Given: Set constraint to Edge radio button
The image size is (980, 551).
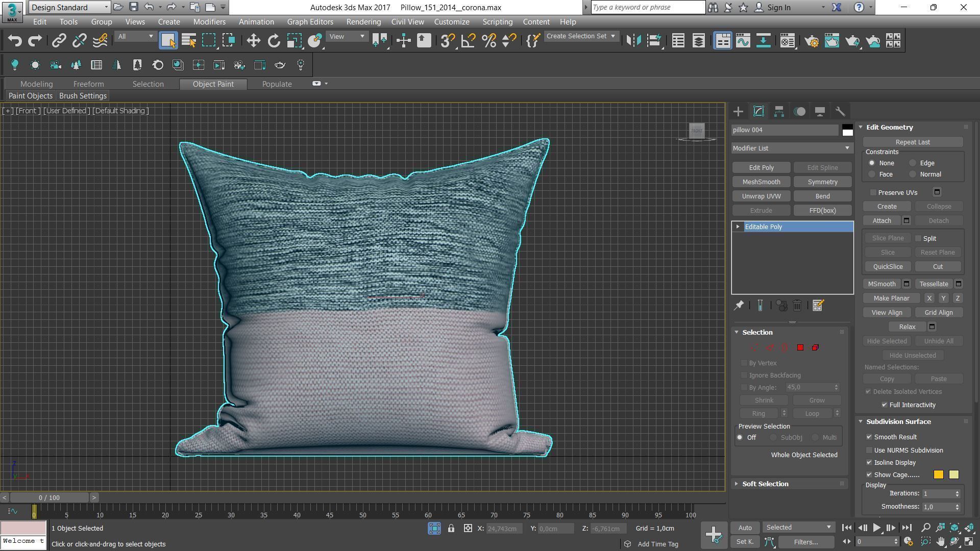Looking at the screenshot, I should point(913,163).
